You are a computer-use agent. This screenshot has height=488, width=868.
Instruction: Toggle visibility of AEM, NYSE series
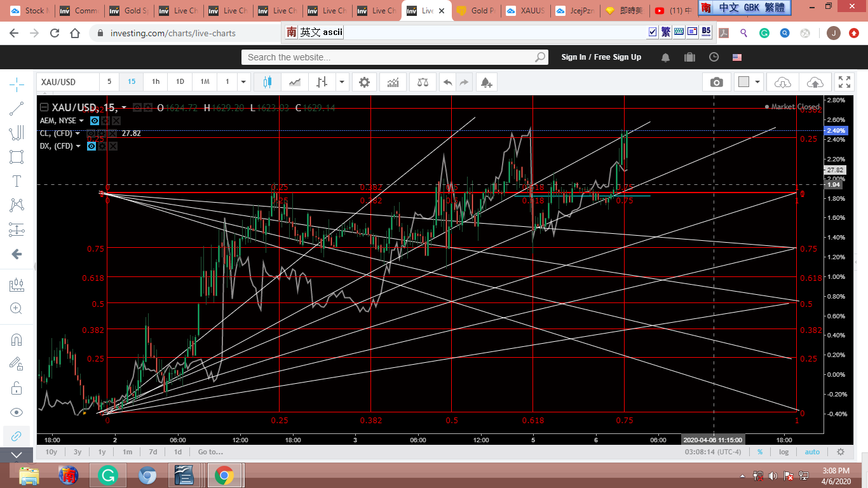95,121
